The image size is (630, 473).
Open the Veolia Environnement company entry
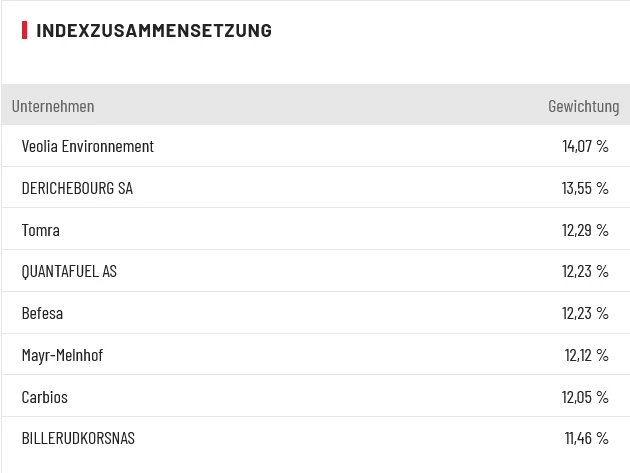(x=88, y=146)
